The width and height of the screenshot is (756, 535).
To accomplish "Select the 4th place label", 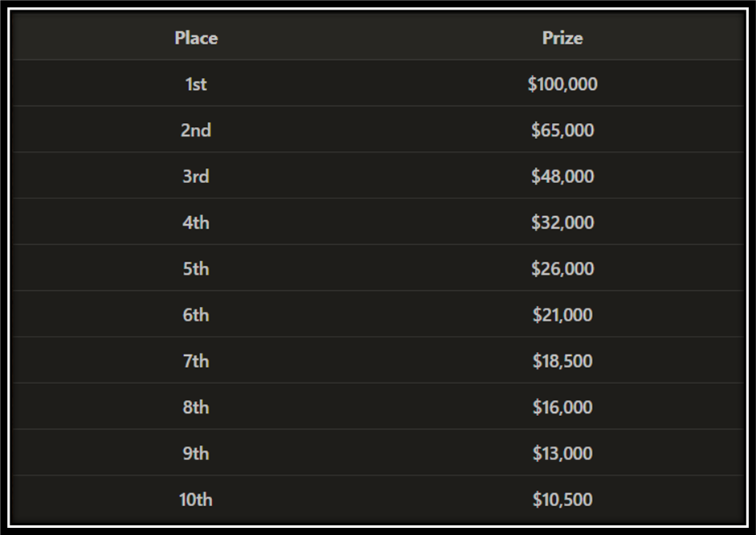I will (196, 223).
